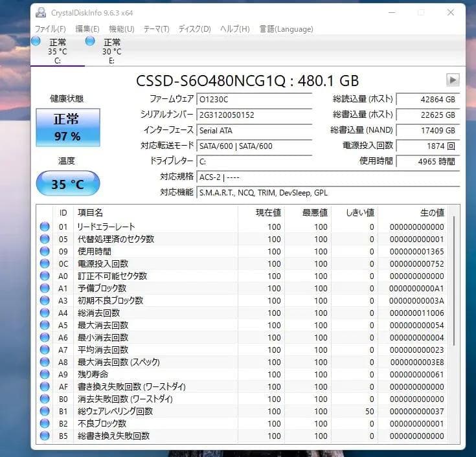
Task: Click status icon of A6 最小消去回数 row
Action: coord(45,337)
